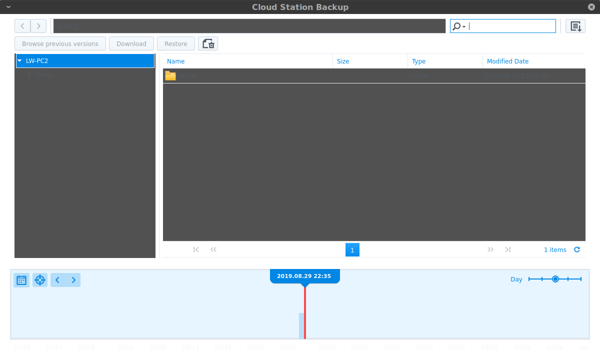The image size is (600, 364).
Task: Expand the home subfolder in tree
Action: pos(29,74)
